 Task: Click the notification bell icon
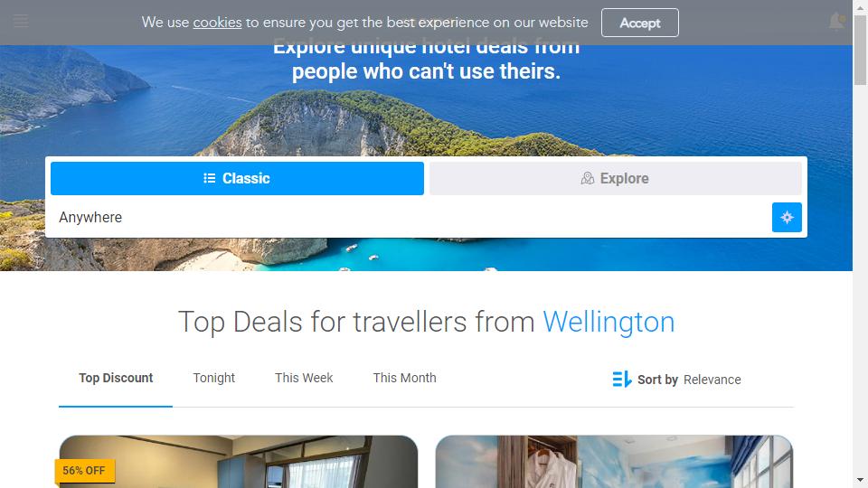[835, 22]
